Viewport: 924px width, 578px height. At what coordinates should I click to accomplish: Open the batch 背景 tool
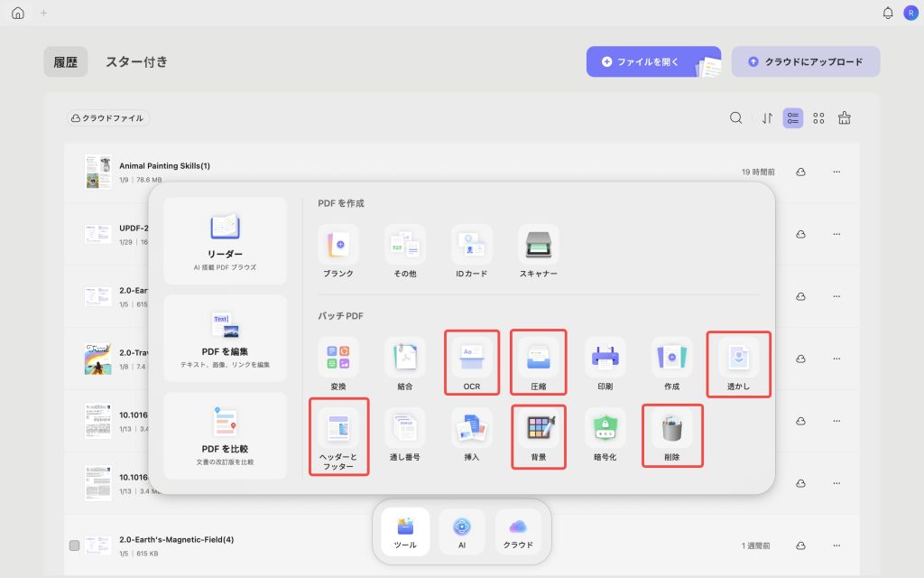(x=539, y=436)
